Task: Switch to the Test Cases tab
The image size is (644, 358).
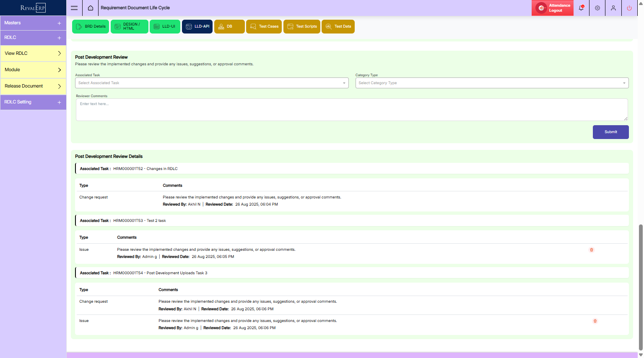Action: point(264,26)
